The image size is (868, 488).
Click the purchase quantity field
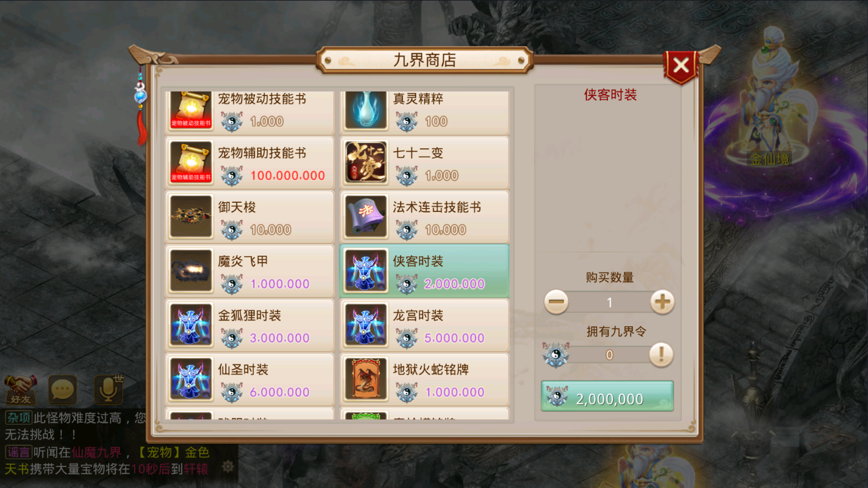(609, 302)
